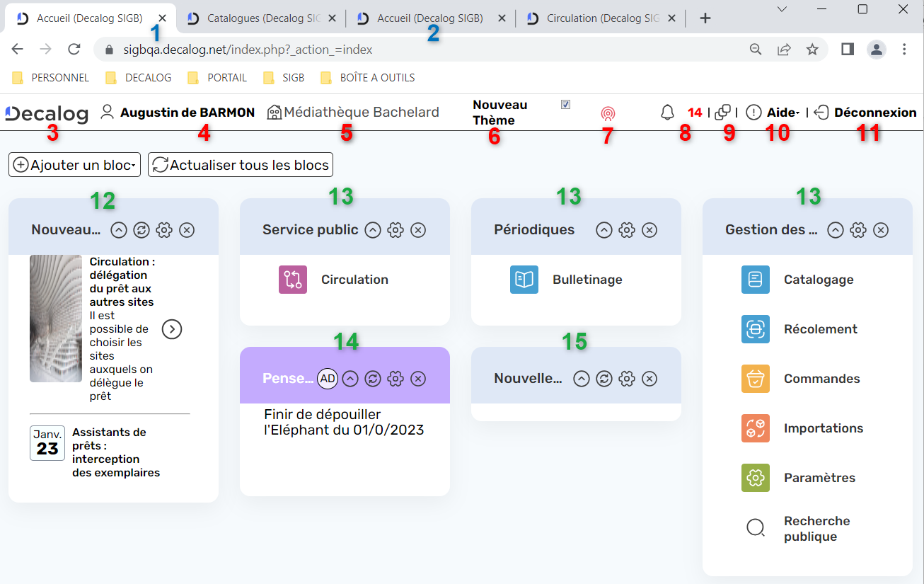This screenshot has width=924, height=584.
Task: Open the Importations module
Action: point(802,428)
